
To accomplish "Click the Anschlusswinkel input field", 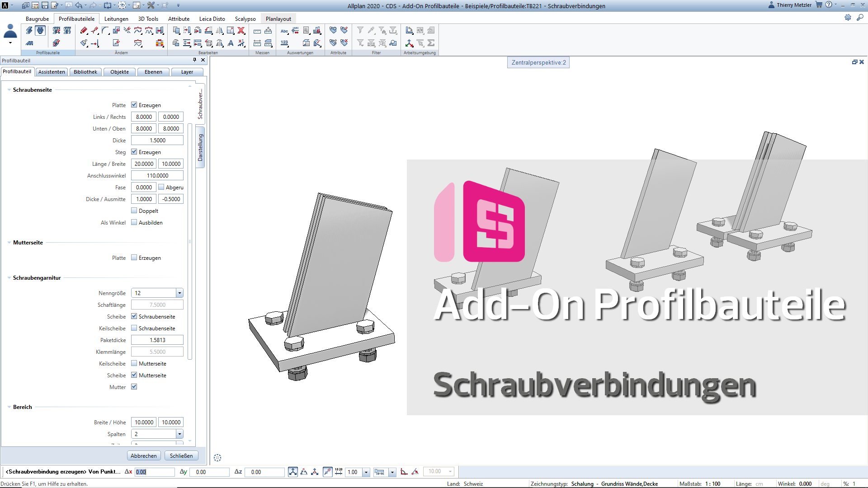I will (x=157, y=175).
